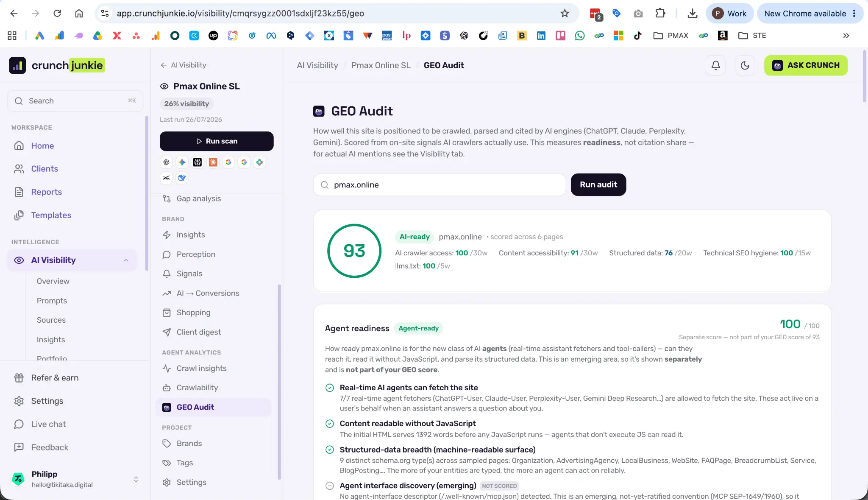Click the camera screenshot extension icon
This screenshot has width=868, height=500.
click(x=638, y=14)
